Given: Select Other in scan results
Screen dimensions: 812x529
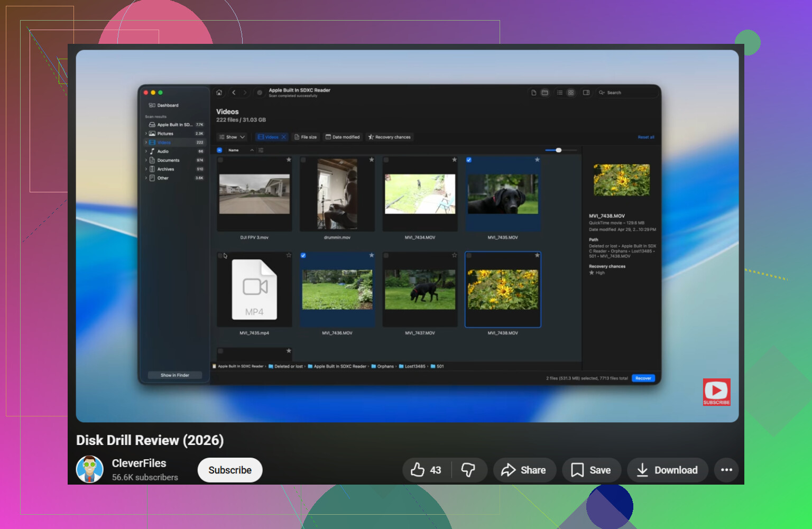Looking at the screenshot, I should (174, 178).
